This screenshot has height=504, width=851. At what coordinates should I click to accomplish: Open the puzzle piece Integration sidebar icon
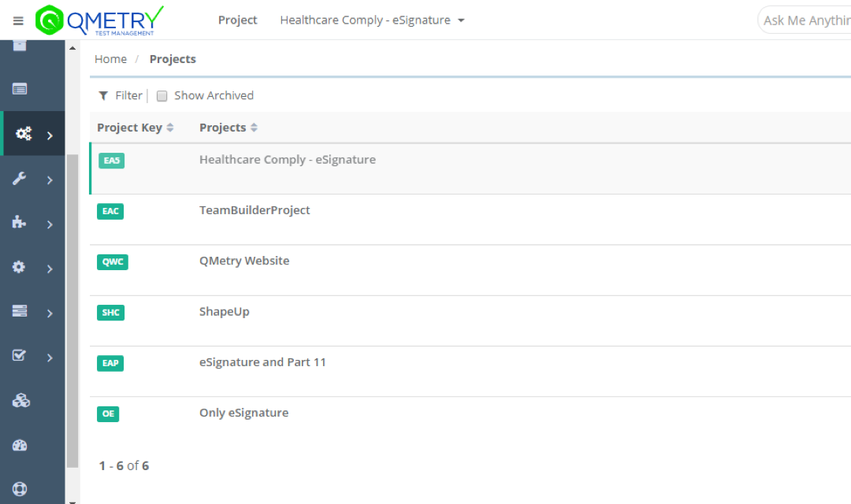[20, 222]
